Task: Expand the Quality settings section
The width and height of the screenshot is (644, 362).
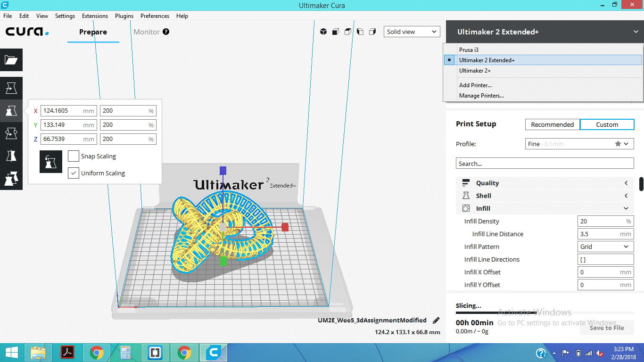Action: click(x=545, y=183)
